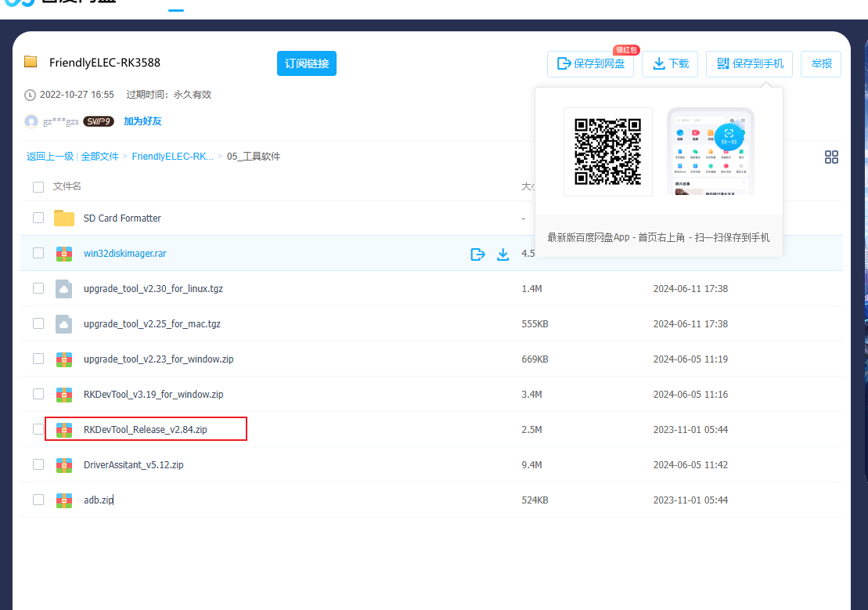Click 保存到手机 save to phone button
The width and height of the screenshot is (868, 610).
coord(750,63)
